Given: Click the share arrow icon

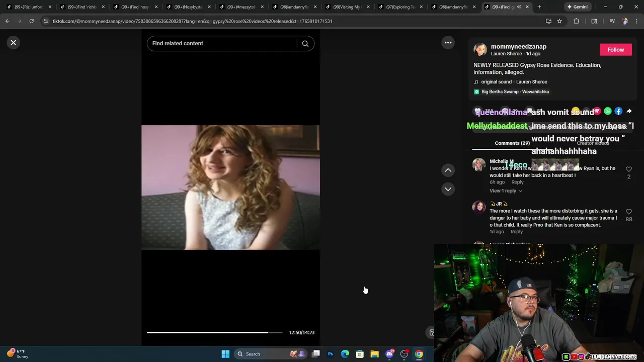Looking at the screenshot, I should tap(629, 112).
